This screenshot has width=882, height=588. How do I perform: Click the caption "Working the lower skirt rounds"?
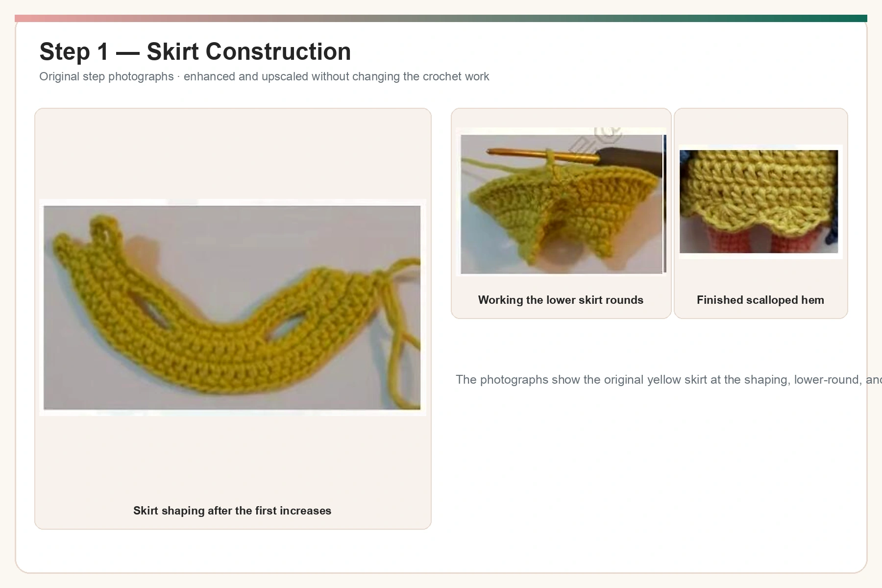click(561, 300)
